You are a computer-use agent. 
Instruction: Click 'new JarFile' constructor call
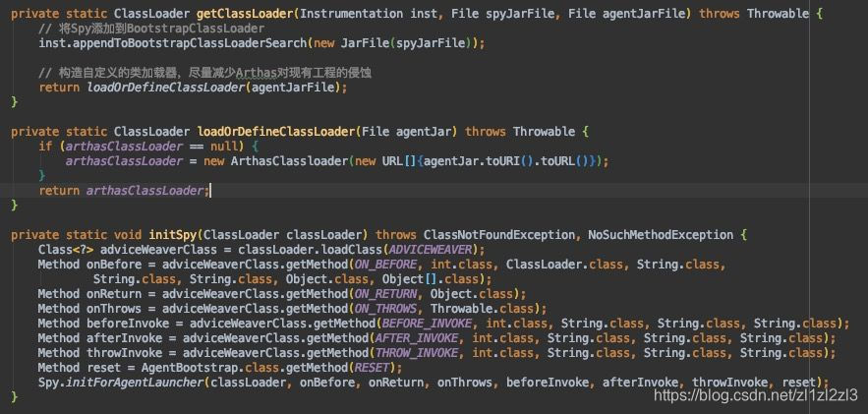pos(352,42)
